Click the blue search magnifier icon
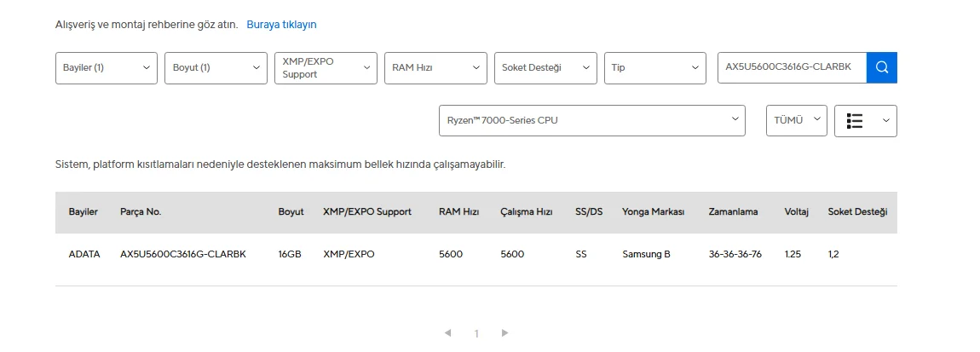Viewport: 980px width, 352px height. tap(881, 67)
